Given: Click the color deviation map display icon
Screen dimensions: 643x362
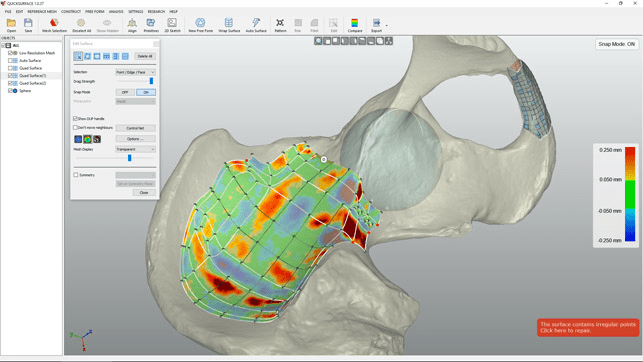Looking at the screenshot, I should [x=87, y=139].
